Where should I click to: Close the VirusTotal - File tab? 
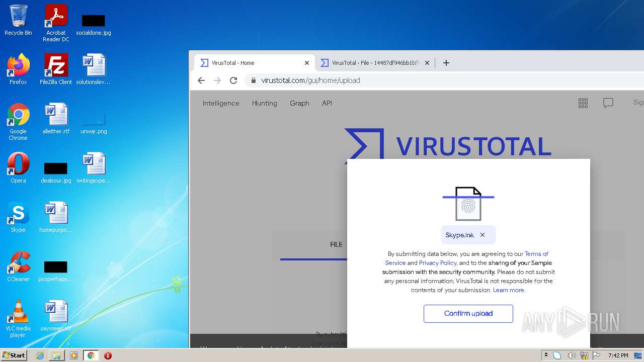[x=427, y=63]
